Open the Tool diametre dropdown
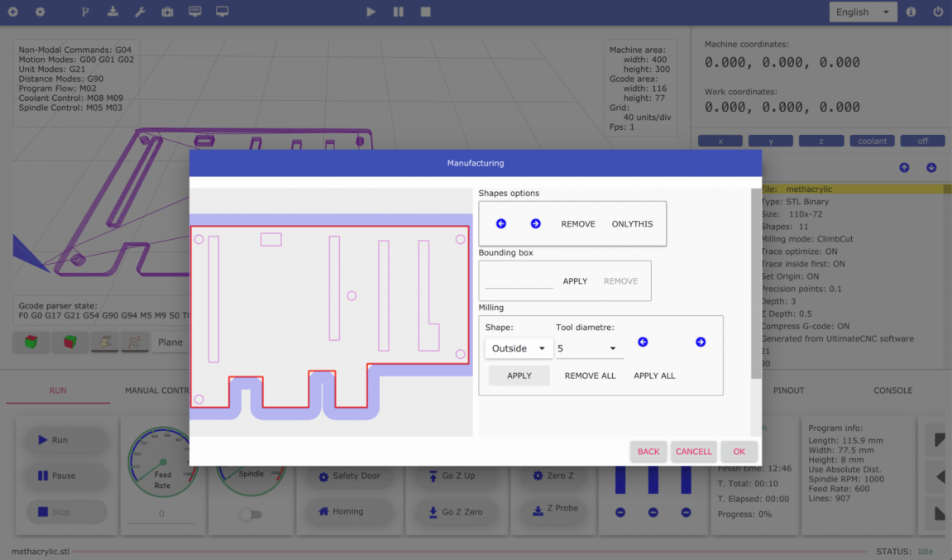The image size is (952, 560). point(589,348)
